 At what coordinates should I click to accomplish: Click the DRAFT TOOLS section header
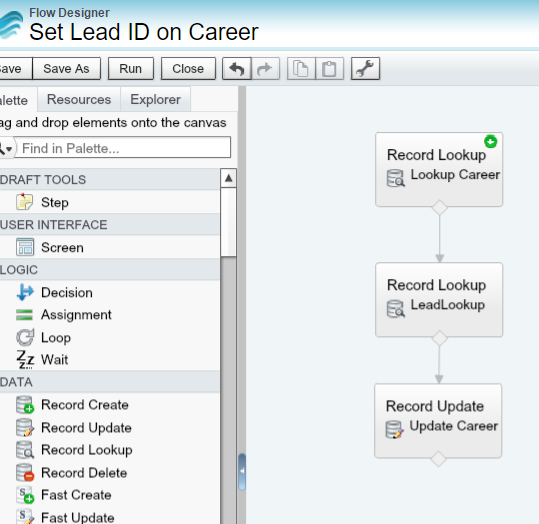point(110,179)
